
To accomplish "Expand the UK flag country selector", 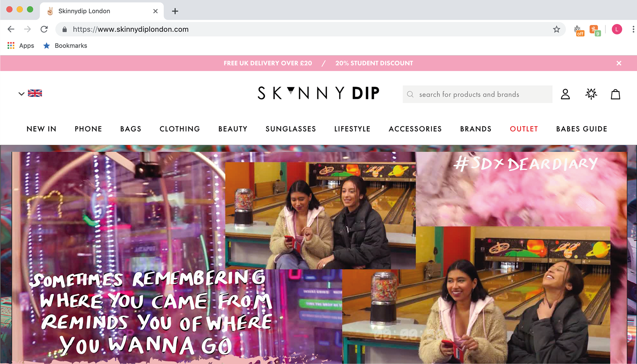I will pyautogui.click(x=30, y=93).
